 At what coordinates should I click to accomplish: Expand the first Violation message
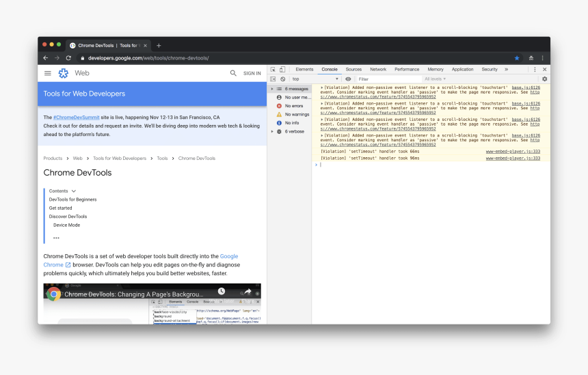pyautogui.click(x=322, y=87)
